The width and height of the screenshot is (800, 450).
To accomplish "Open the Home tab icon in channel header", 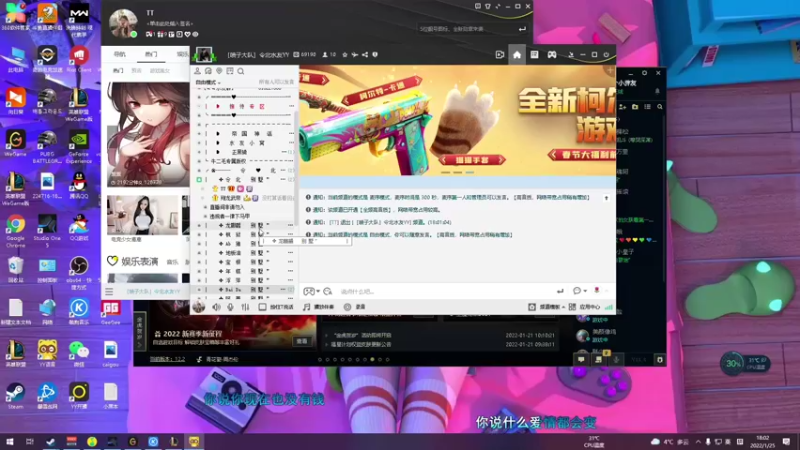I will [517, 55].
